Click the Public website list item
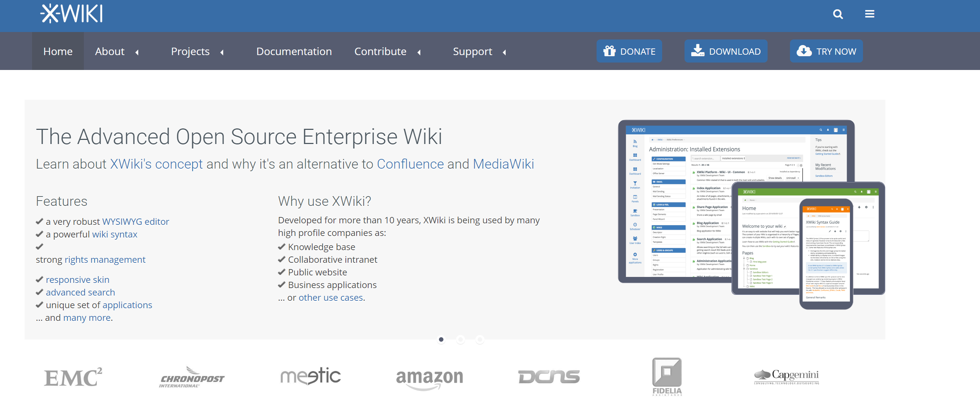Screen dimensions: 980x418 317,272
